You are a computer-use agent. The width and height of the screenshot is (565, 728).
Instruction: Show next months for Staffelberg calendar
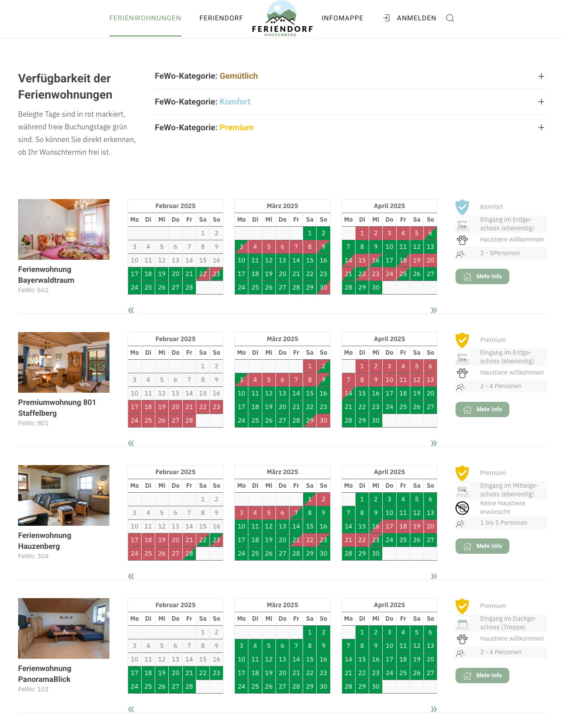click(434, 443)
